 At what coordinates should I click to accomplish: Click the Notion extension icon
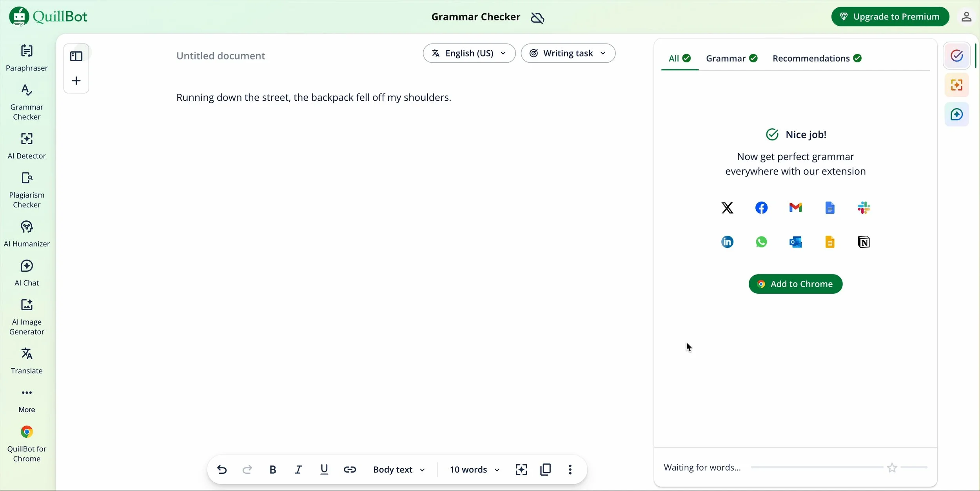tap(864, 242)
